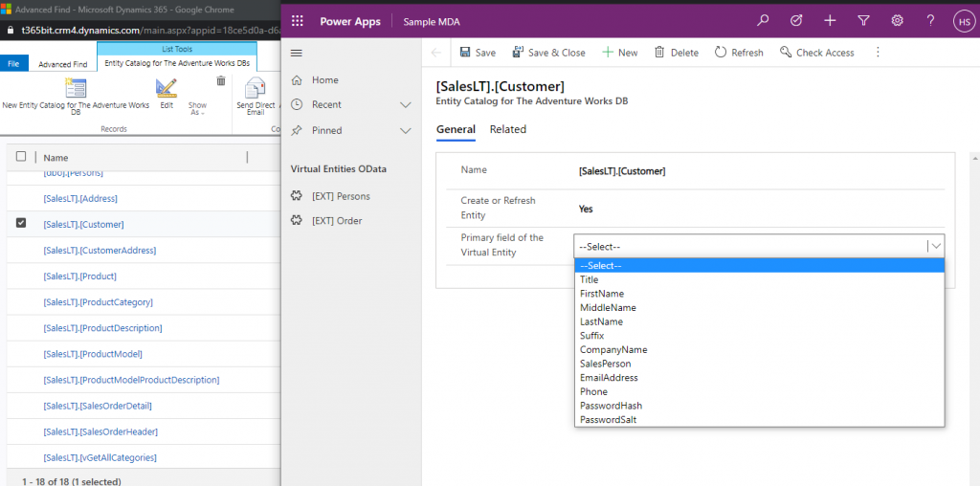Viewport: 980px width, 486px height.
Task: Uncheck the [SalesLT].[Customer] row checkbox
Action: (x=21, y=223)
